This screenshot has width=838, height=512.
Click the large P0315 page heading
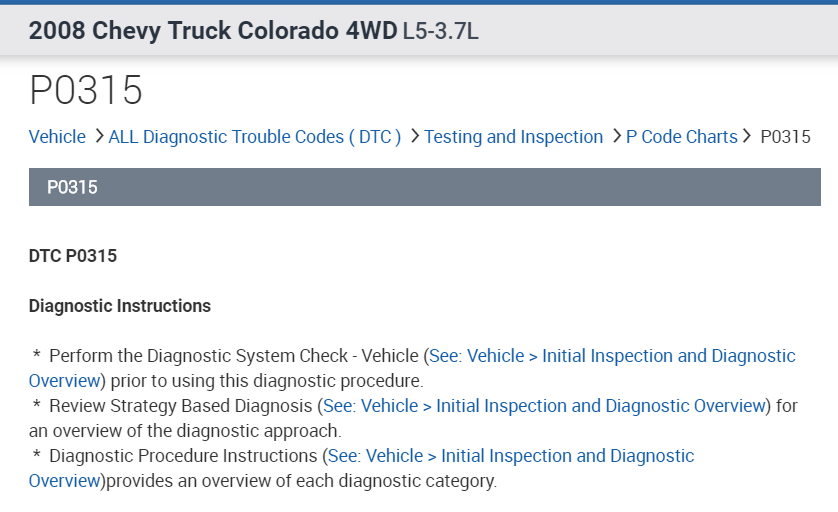(86, 91)
